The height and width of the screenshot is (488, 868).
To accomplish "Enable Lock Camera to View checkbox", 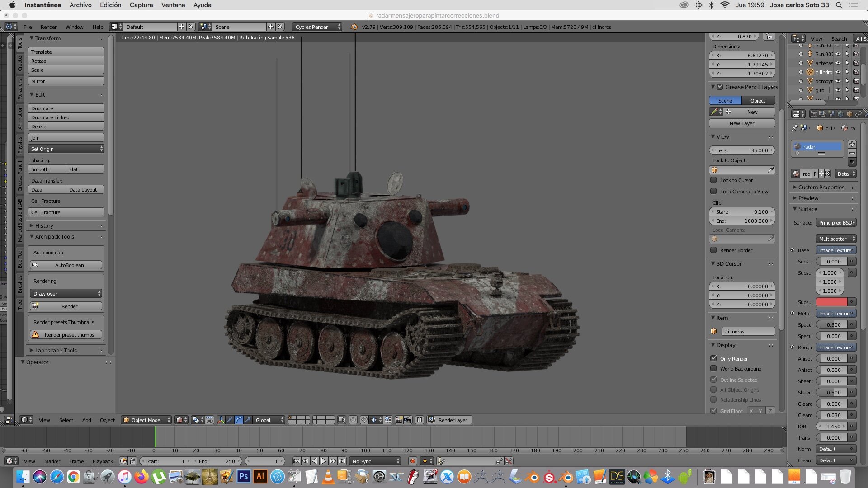I will click(x=713, y=191).
